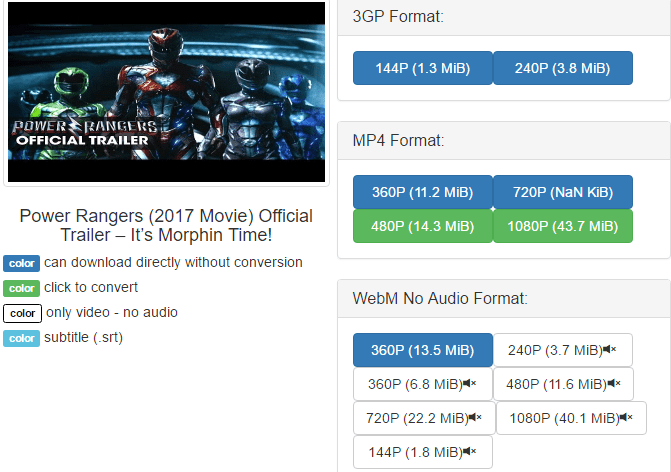
Task: Download WebM 360P (13.5 MiB) with audio
Action: click(423, 350)
